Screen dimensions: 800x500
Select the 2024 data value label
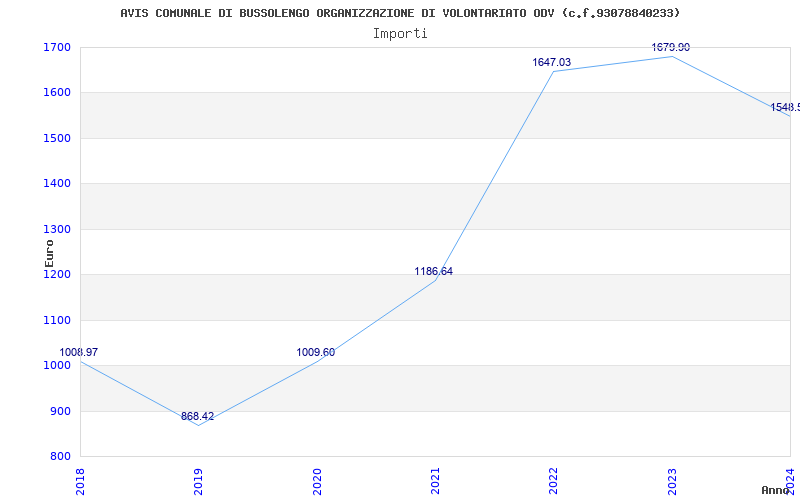click(x=785, y=108)
